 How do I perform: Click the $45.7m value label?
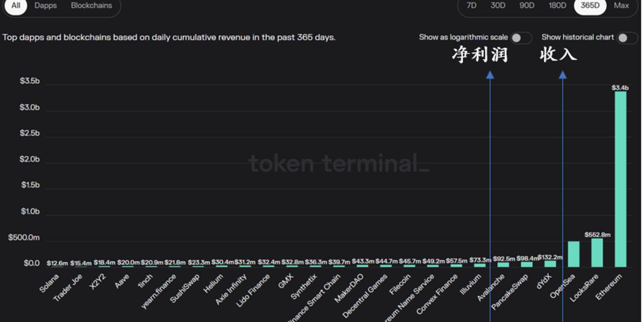point(410,261)
